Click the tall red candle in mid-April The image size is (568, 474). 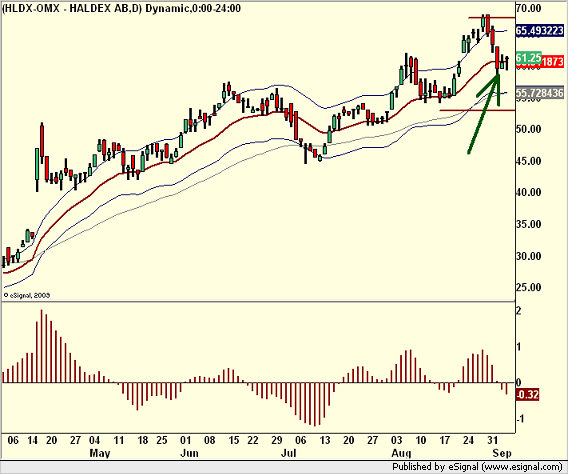(x=42, y=141)
